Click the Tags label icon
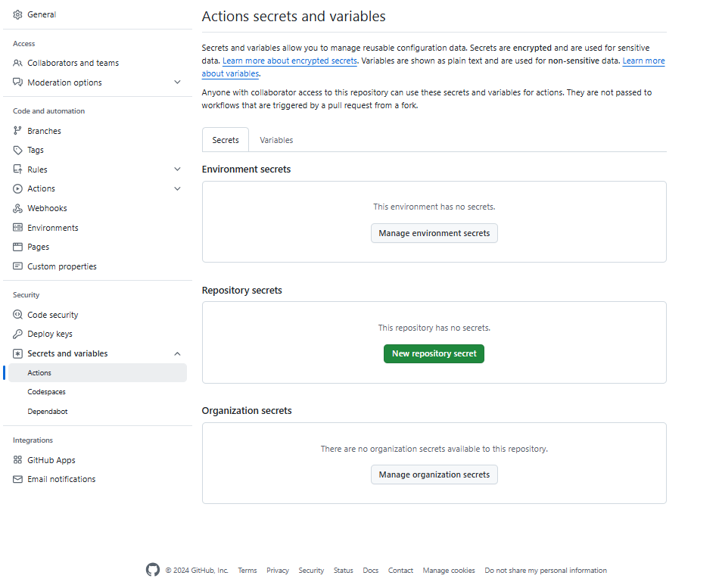 (x=17, y=150)
